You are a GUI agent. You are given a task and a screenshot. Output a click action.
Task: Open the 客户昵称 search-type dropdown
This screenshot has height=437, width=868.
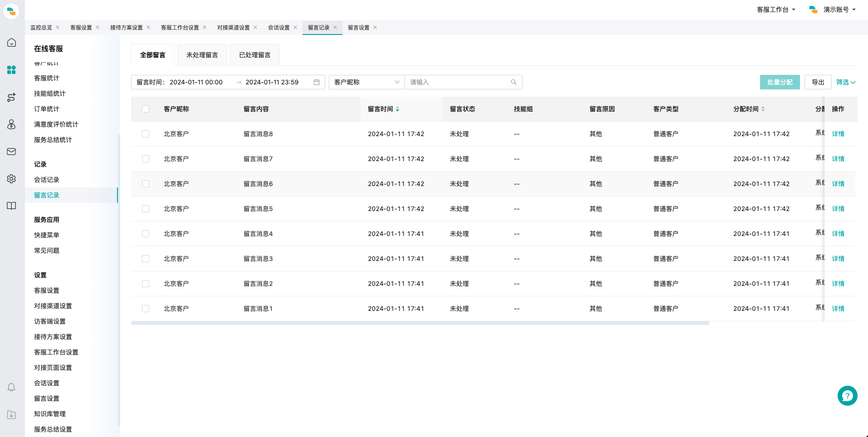366,82
